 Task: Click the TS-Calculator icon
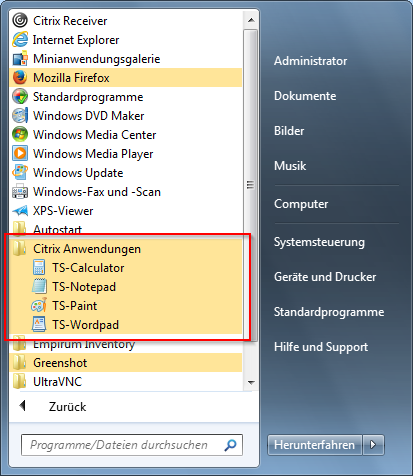pos(39,268)
